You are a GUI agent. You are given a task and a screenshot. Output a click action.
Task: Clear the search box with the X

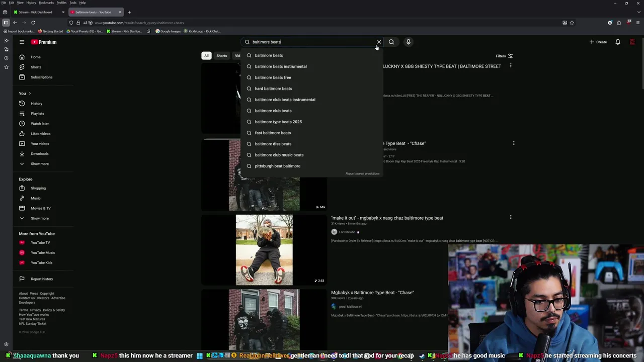pyautogui.click(x=379, y=42)
